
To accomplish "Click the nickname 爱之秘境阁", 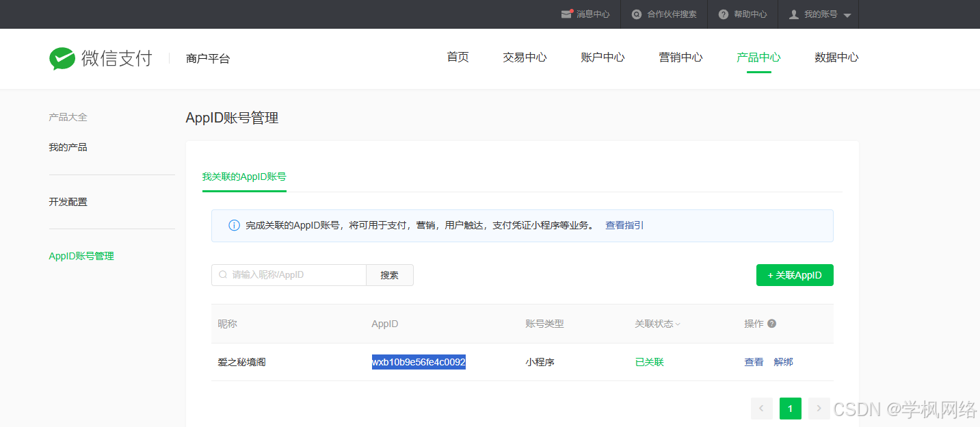I will [241, 362].
